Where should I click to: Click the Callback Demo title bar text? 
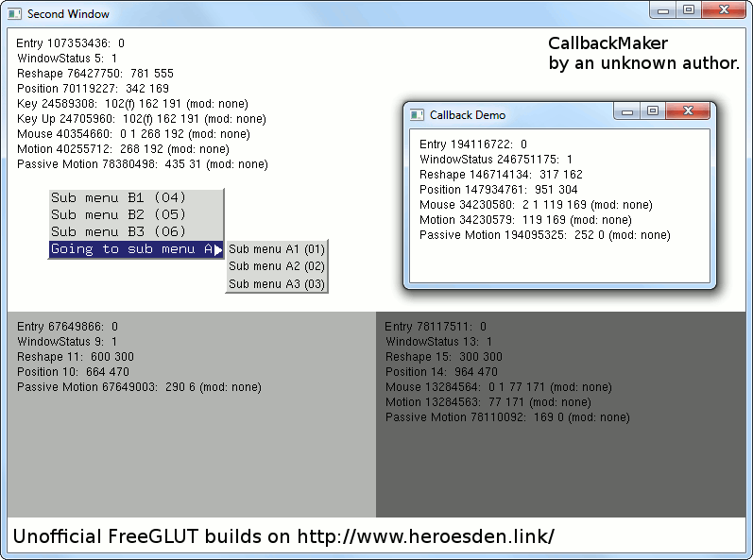pos(468,115)
